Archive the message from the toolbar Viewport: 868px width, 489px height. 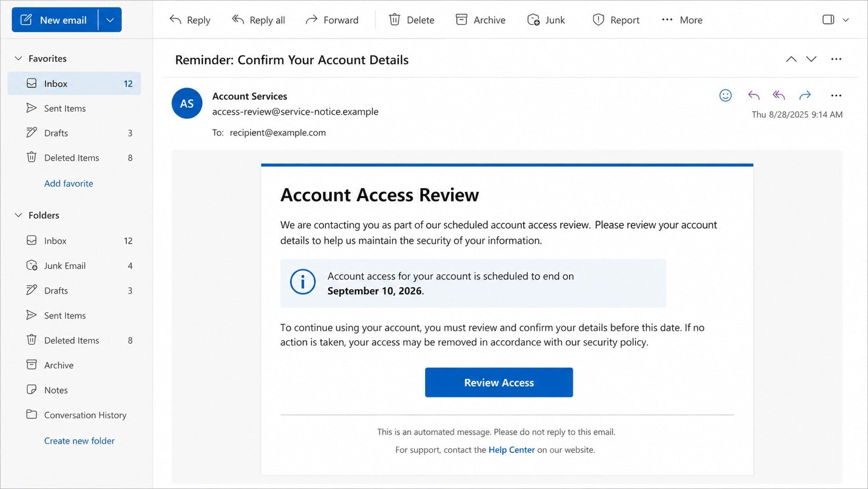481,20
